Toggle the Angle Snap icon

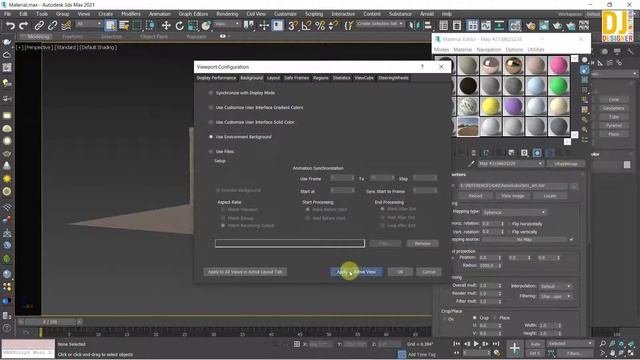tap(306, 26)
